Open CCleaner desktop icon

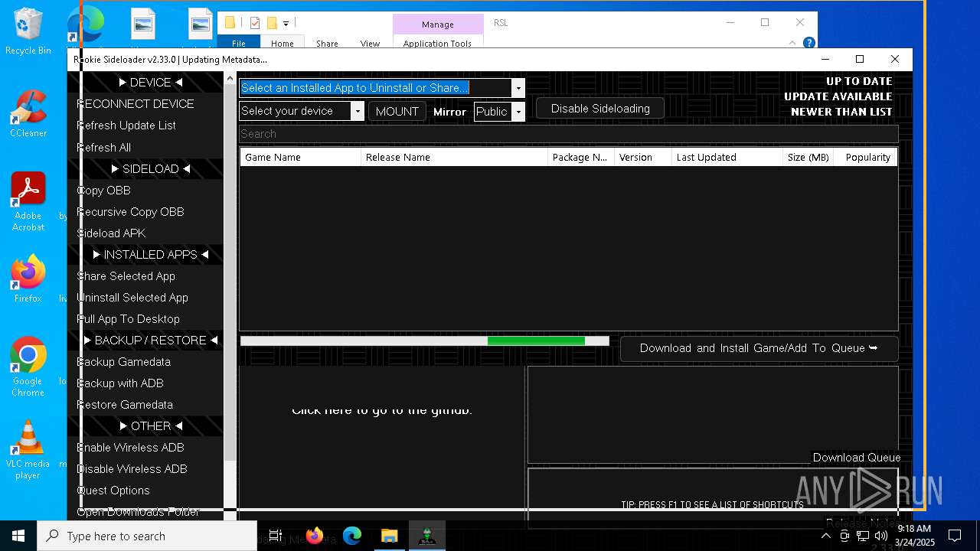coord(28,114)
